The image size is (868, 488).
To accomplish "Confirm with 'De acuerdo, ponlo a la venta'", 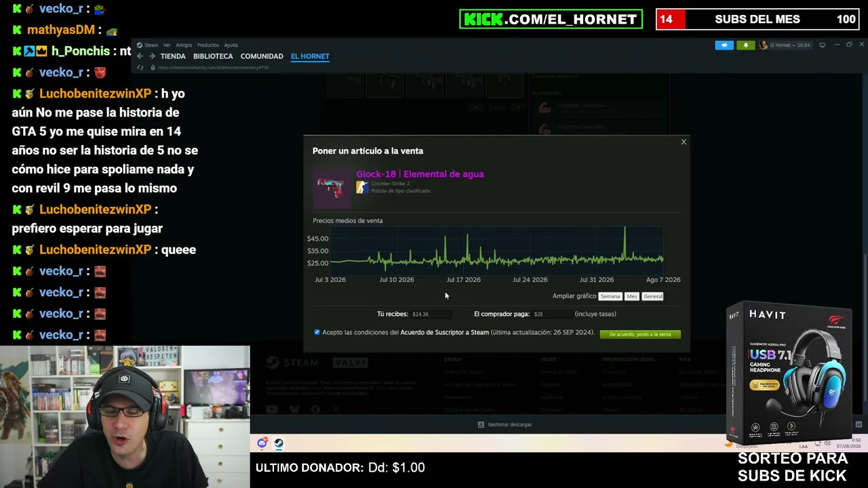I will tap(640, 334).
